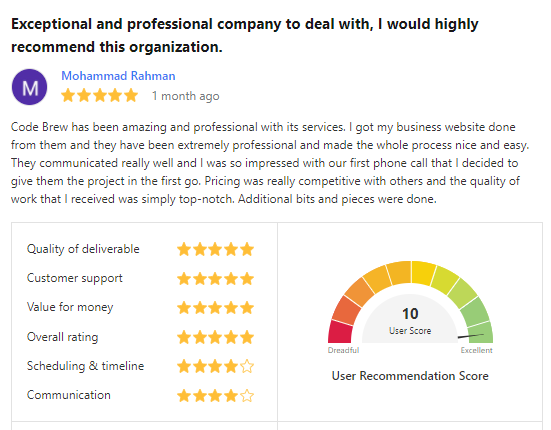Click the gauge needle pointer
This screenshot has width=551, height=430.
[x=471, y=336]
